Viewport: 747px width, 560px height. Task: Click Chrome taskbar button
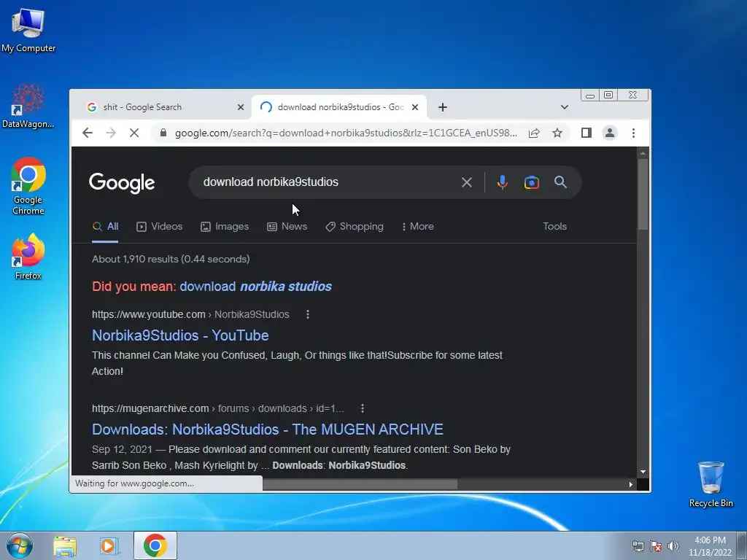tap(155, 545)
